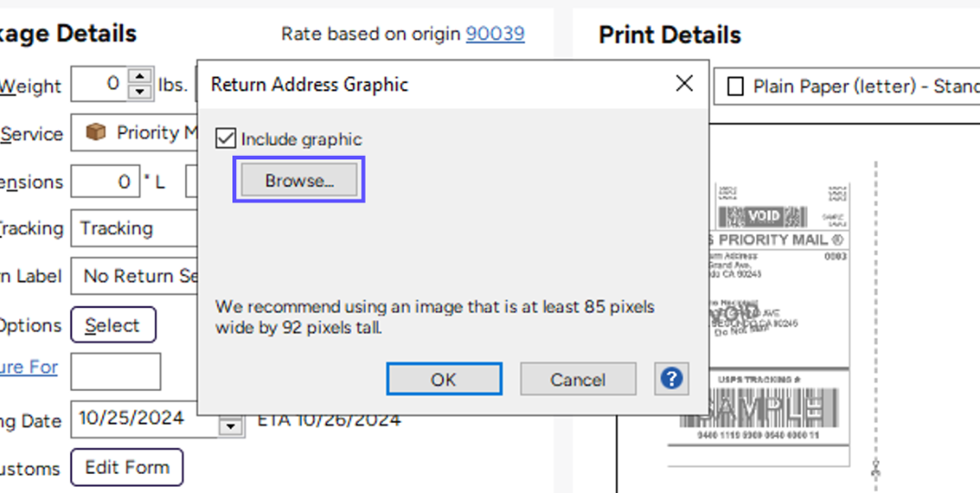This screenshot has height=493, width=980.
Task: Click the Weight lbs input field
Action: click(x=100, y=84)
